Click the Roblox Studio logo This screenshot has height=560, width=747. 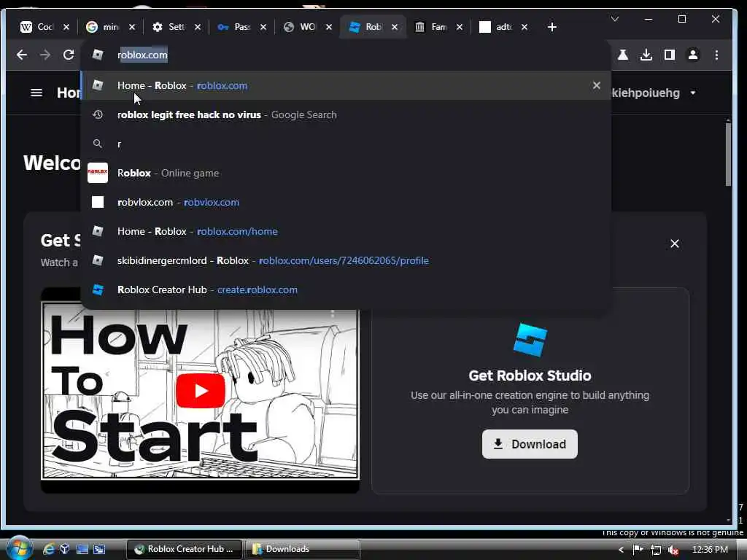(530, 340)
